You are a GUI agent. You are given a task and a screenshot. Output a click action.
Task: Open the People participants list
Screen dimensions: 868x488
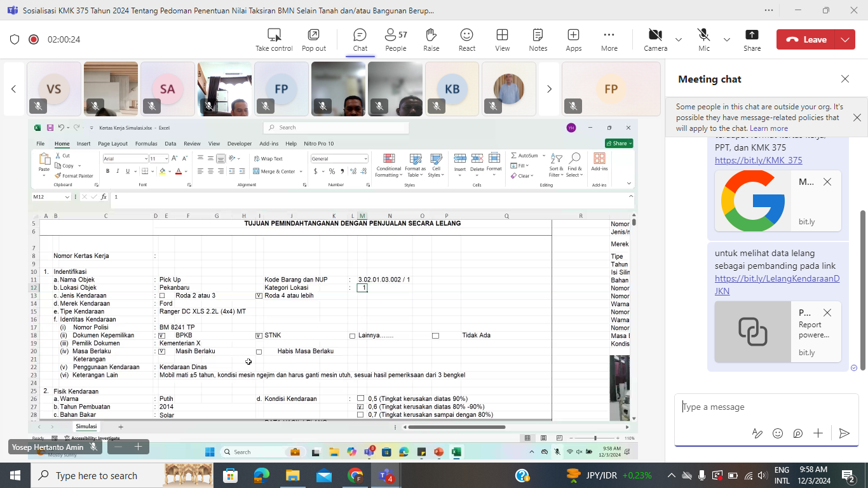[x=395, y=39]
